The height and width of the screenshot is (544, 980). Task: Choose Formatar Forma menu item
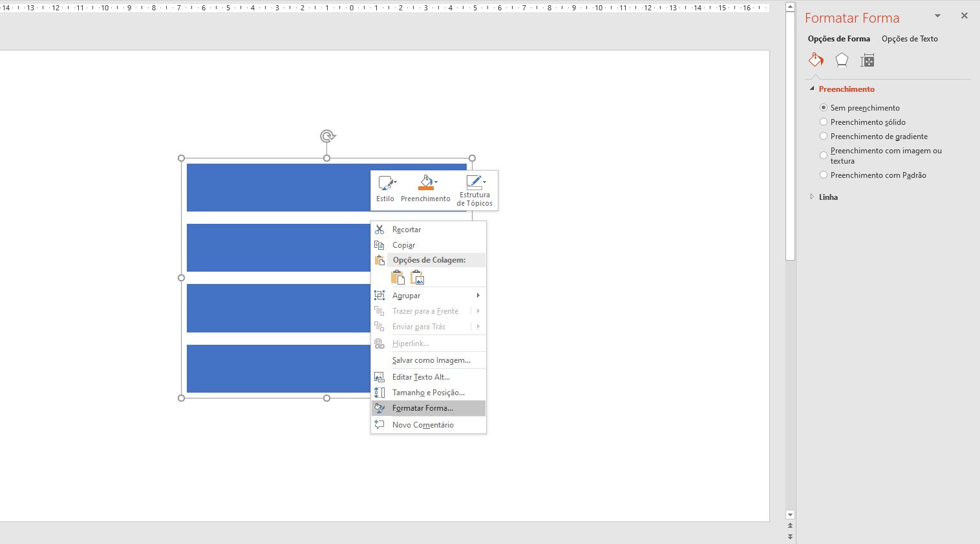pos(429,408)
